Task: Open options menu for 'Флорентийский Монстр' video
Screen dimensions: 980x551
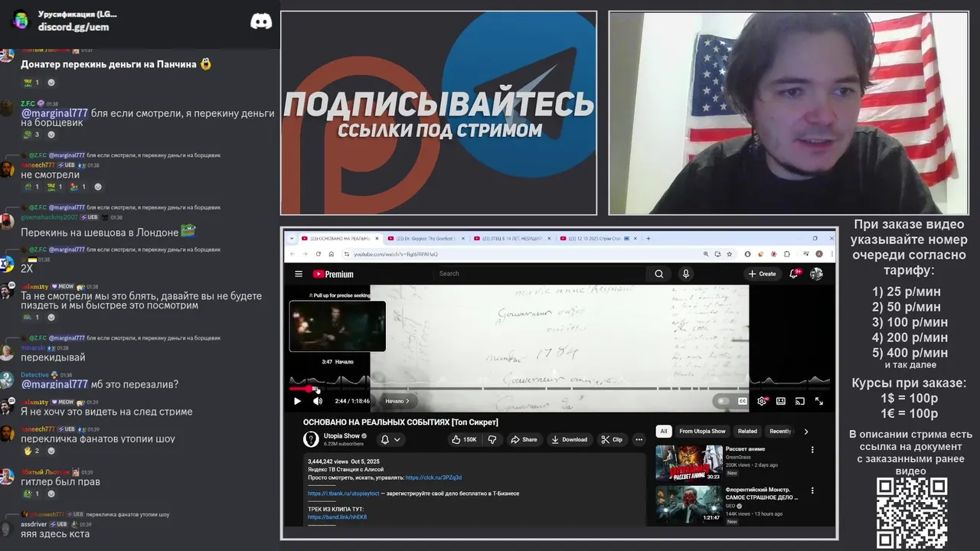Action: click(x=812, y=491)
